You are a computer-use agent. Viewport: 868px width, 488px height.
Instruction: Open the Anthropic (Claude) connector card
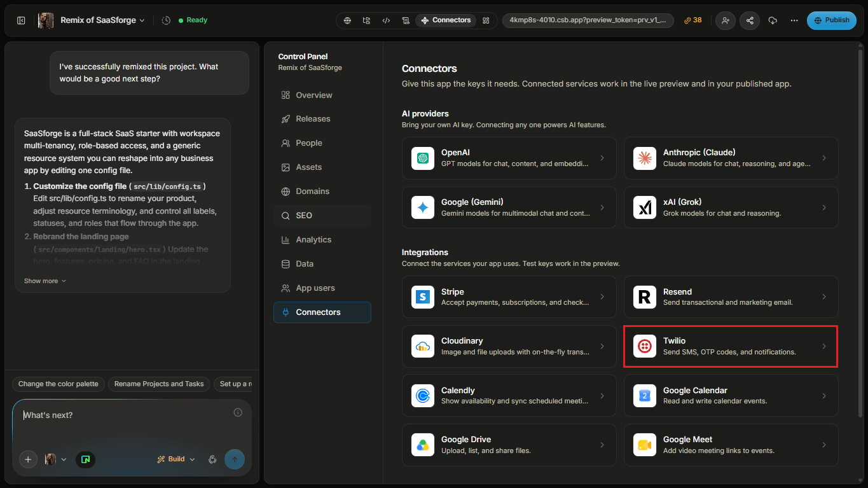tap(731, 158)
